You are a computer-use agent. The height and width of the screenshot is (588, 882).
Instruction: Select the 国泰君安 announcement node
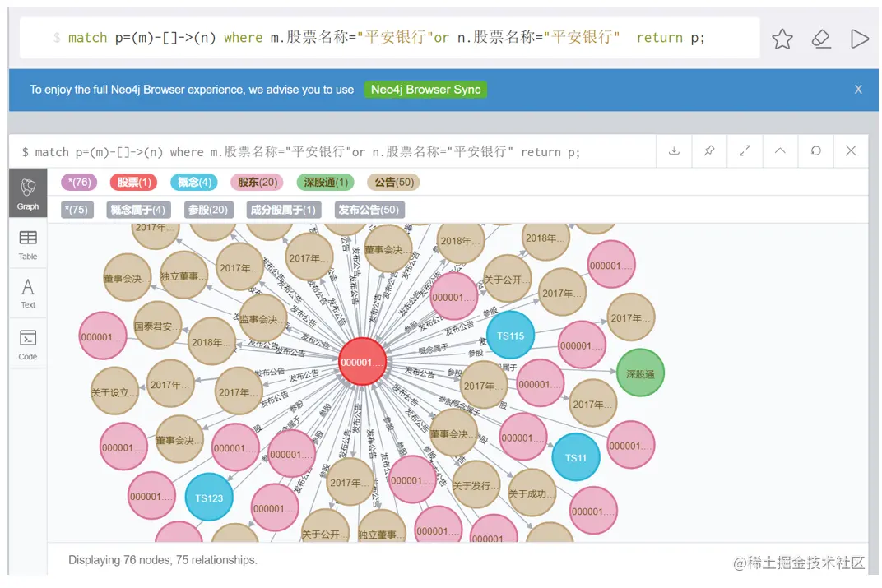(157, 326)
